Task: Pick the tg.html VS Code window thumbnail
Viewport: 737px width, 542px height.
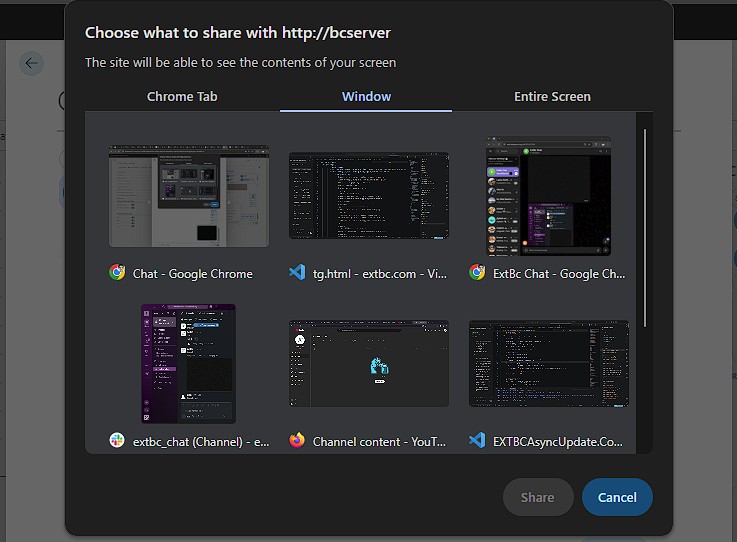Action: (368, 196)
